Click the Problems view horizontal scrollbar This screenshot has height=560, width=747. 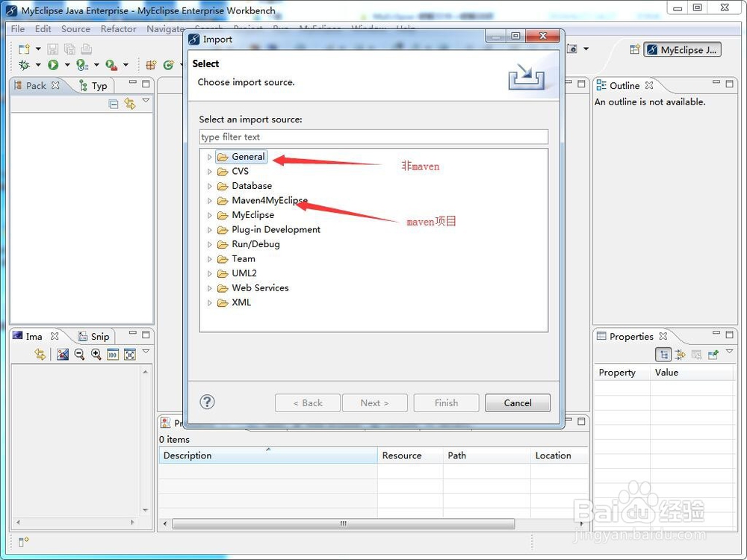click(x=343, y=523)
